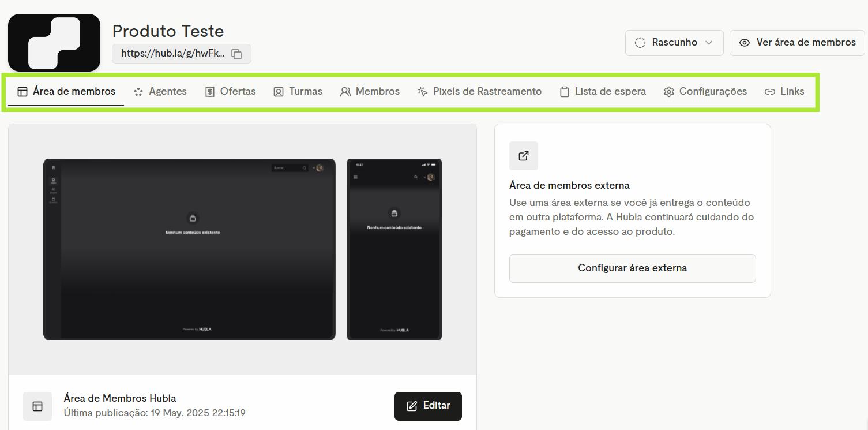Click the pencil icon on Editar
The width and height of the screenshot is (868, 430).
412,406
